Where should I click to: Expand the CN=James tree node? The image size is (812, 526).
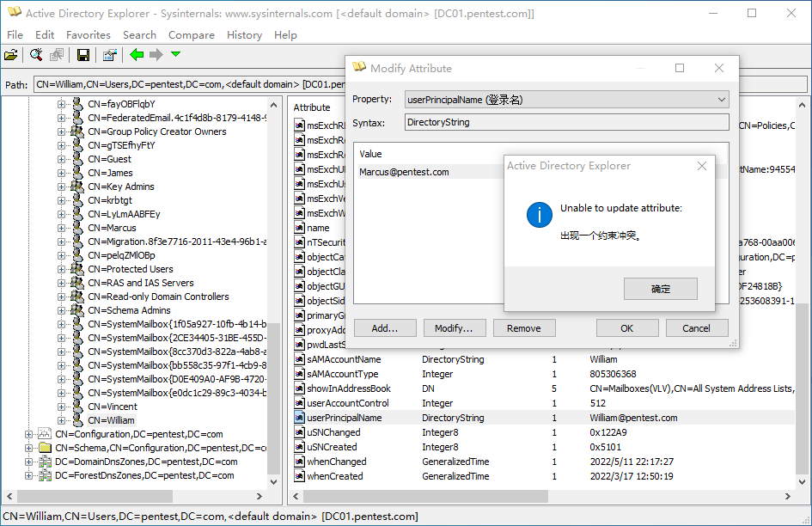tap(61, 173)
